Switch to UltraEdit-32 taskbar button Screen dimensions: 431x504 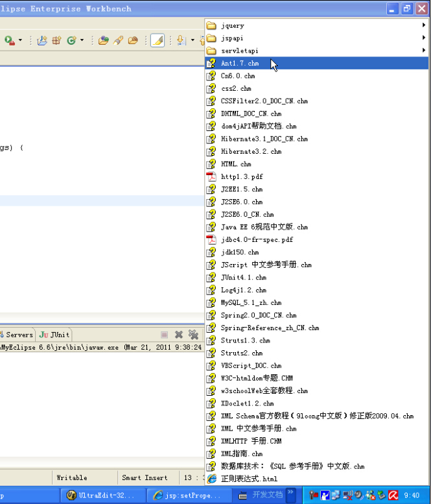[x=103, y=496]
